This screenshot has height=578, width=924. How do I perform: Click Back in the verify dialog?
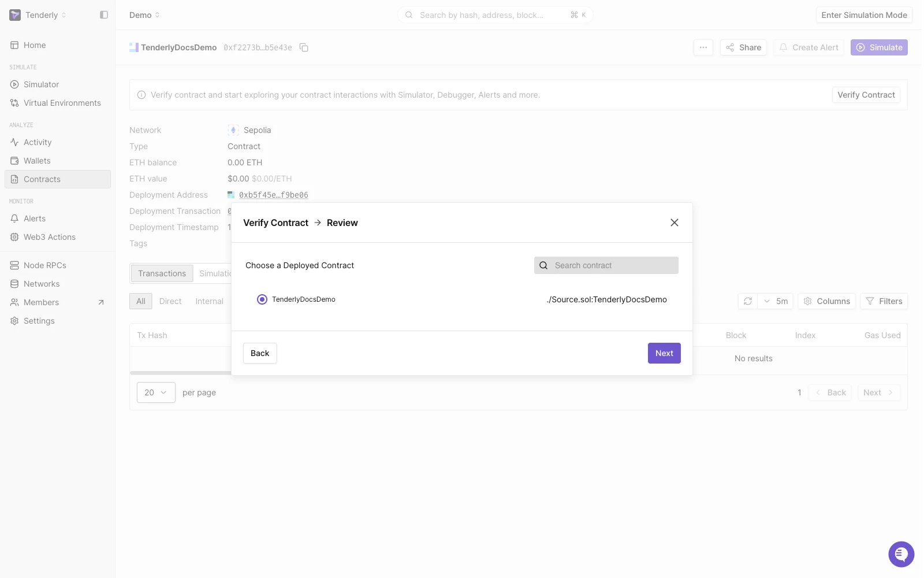tap(260, 353)
